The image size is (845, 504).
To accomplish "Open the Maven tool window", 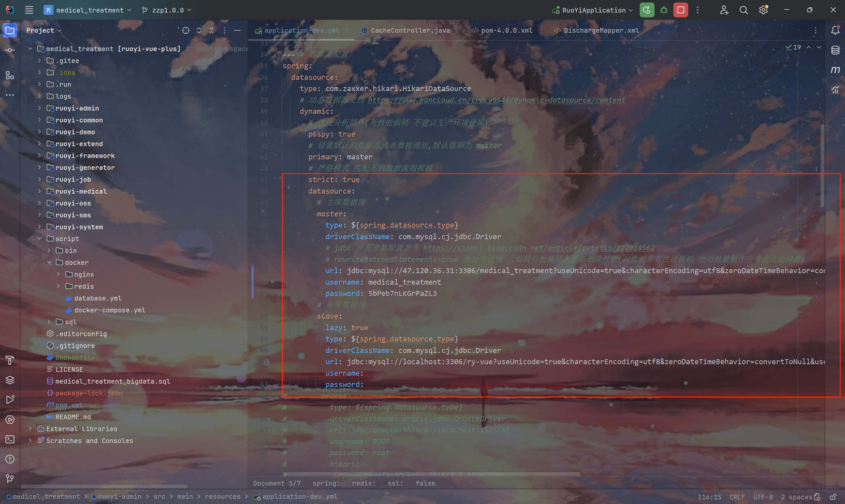I will (835, 70).
